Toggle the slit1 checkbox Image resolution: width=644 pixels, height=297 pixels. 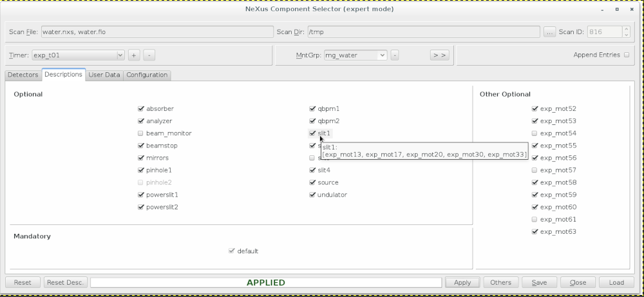click(312, 133)
